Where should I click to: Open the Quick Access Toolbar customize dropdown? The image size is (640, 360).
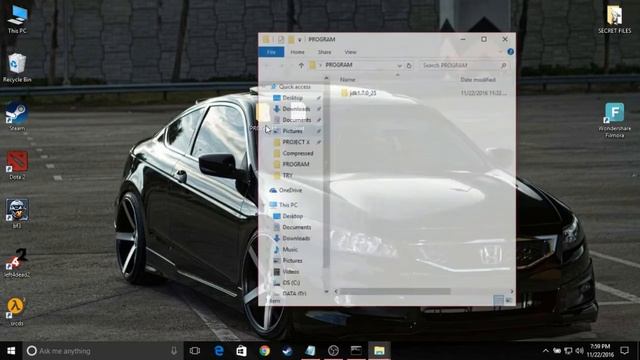[x=299, y=40]
